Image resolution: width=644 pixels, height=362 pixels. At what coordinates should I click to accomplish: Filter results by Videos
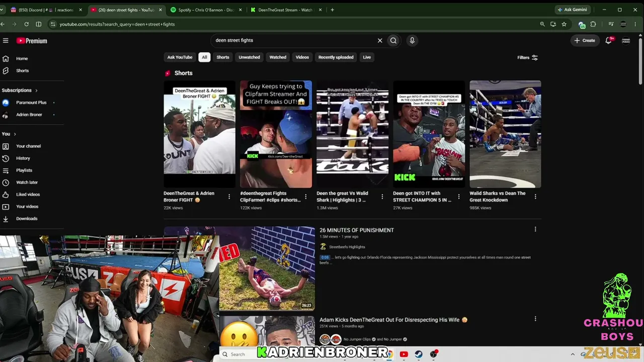pyautogui.click(x=302, y=57)
